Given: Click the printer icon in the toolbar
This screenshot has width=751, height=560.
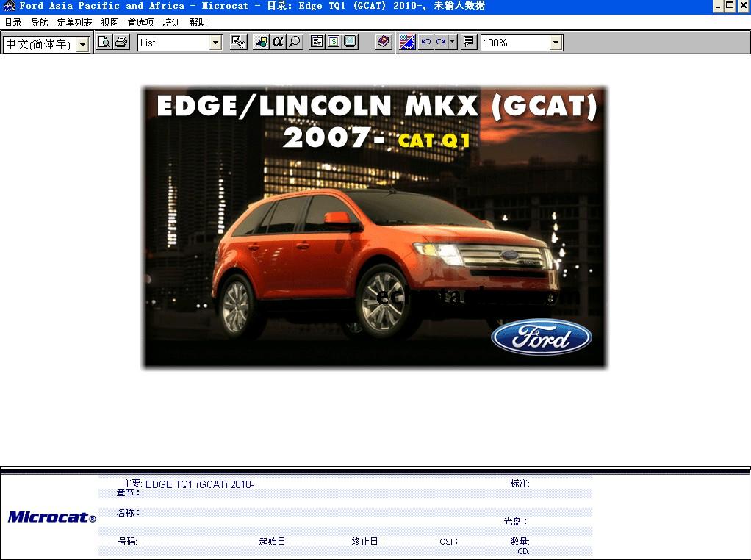Looking at the screenshot, I should coord(122,42).
